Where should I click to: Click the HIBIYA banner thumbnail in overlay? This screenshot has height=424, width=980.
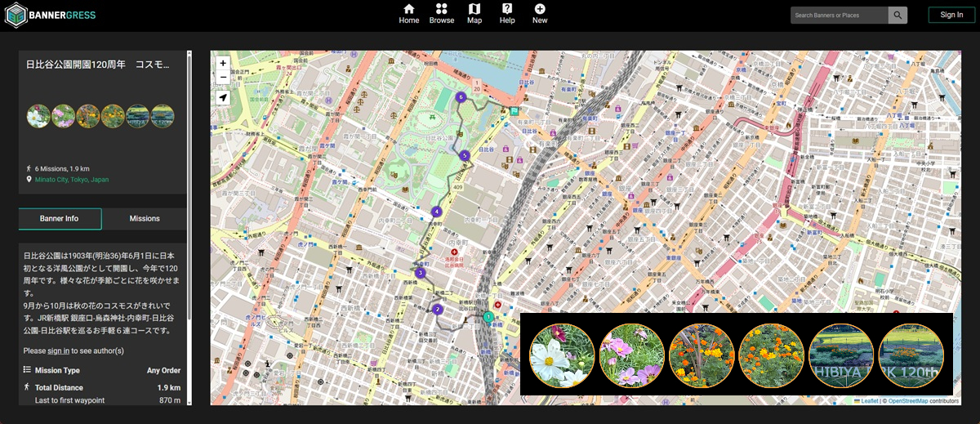click(x=841, y=355)
